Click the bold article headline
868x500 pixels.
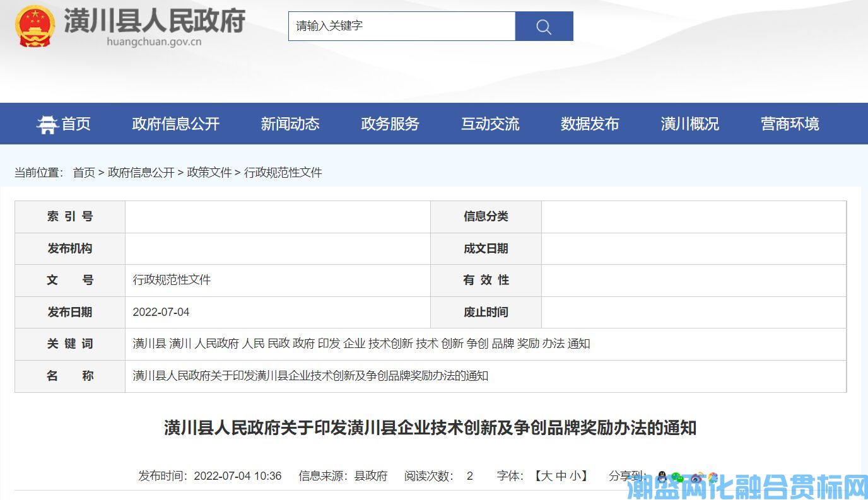click(x=431, y=428)
